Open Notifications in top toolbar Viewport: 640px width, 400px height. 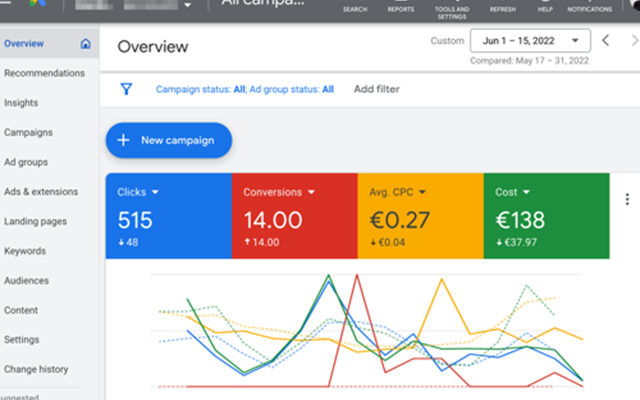click(x=589, y=9)
